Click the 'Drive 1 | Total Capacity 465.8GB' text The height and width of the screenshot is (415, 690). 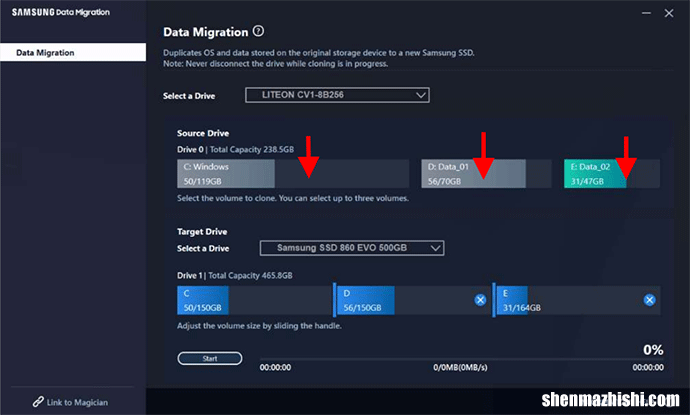235,275
